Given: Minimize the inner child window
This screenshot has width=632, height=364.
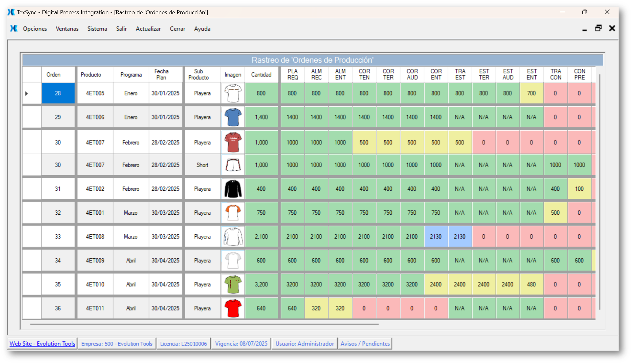Looking at the screenshot, I should 584,30.
